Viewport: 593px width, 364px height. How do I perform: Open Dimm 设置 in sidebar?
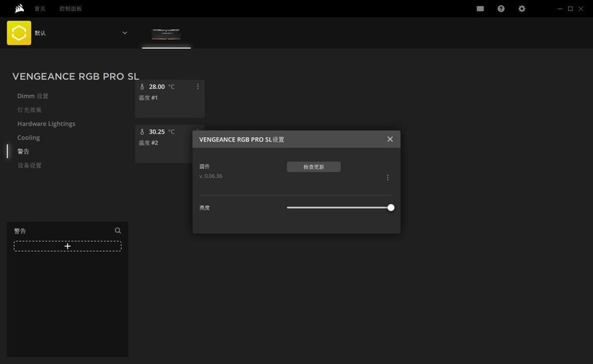pyautogui.click(x=33, y=96)
